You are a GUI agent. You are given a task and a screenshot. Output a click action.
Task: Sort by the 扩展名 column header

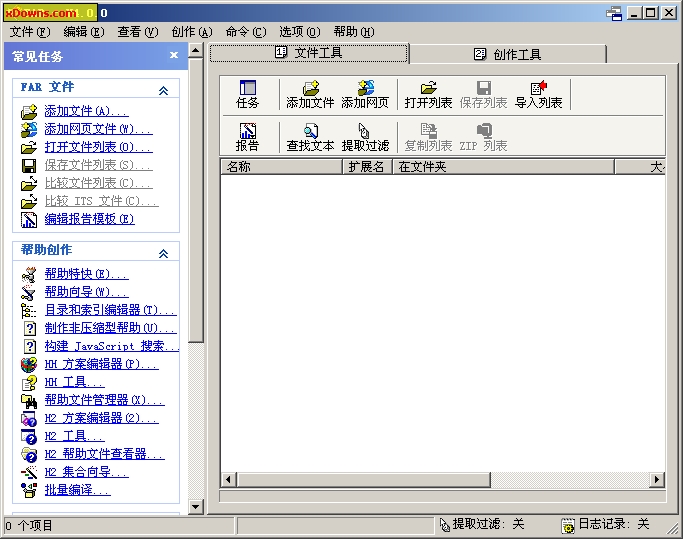click(x=367, y=167)
